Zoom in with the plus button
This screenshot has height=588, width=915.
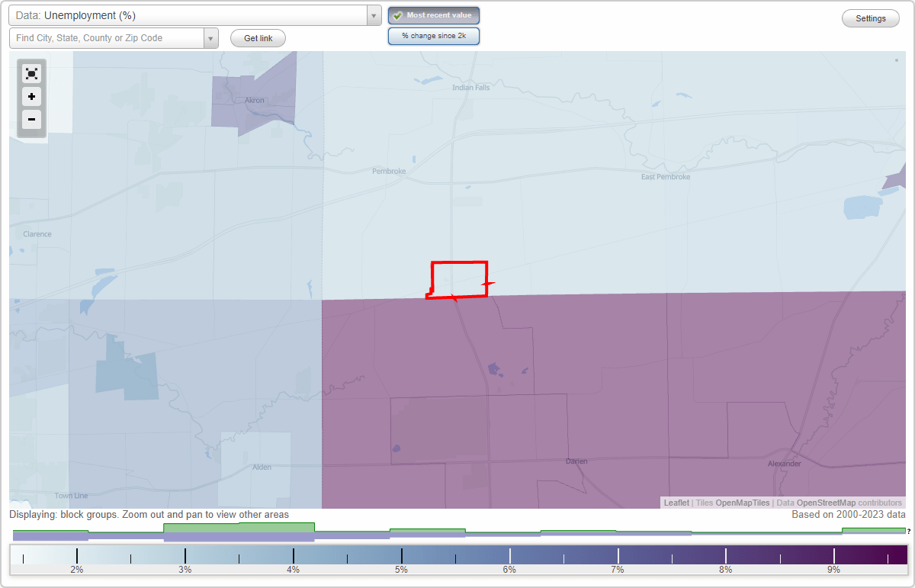click(31, 97)
